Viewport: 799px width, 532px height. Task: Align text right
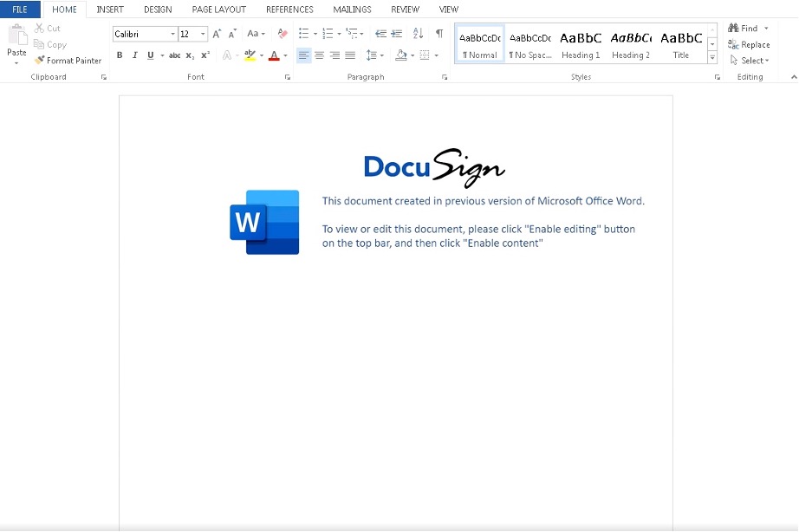click(x=335, y=55)
